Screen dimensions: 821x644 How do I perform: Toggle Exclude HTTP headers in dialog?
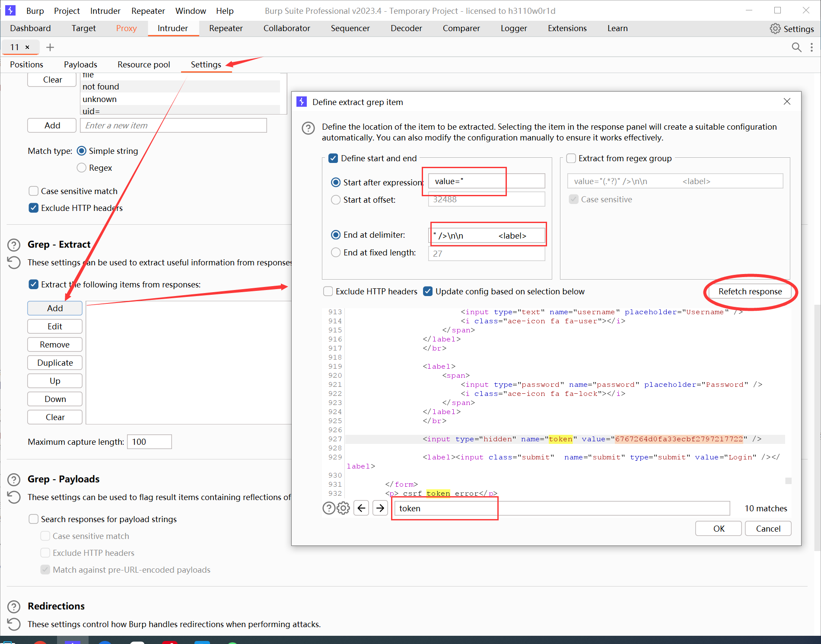pyautogui.click(x=328, y=291)
